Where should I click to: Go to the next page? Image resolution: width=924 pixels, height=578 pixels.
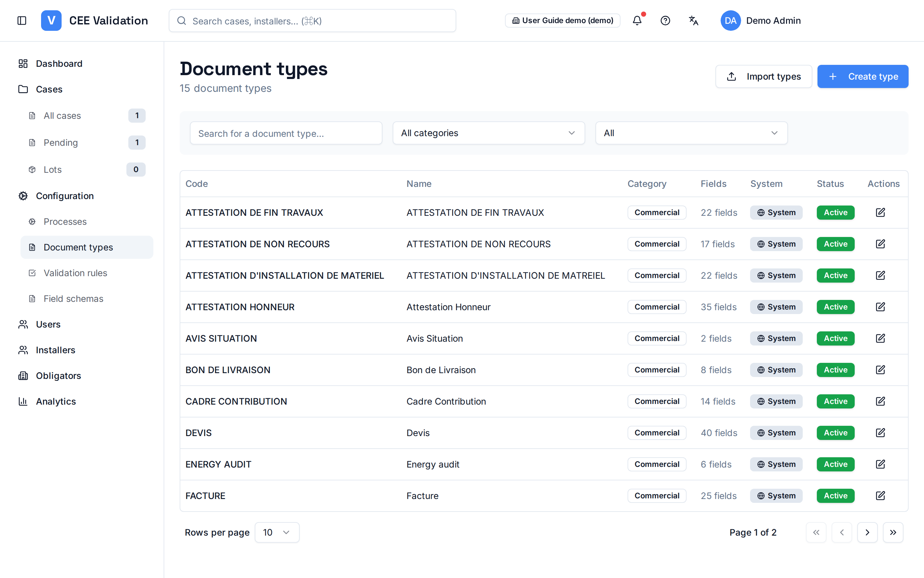pyautogui.click(x=867, y=532)
